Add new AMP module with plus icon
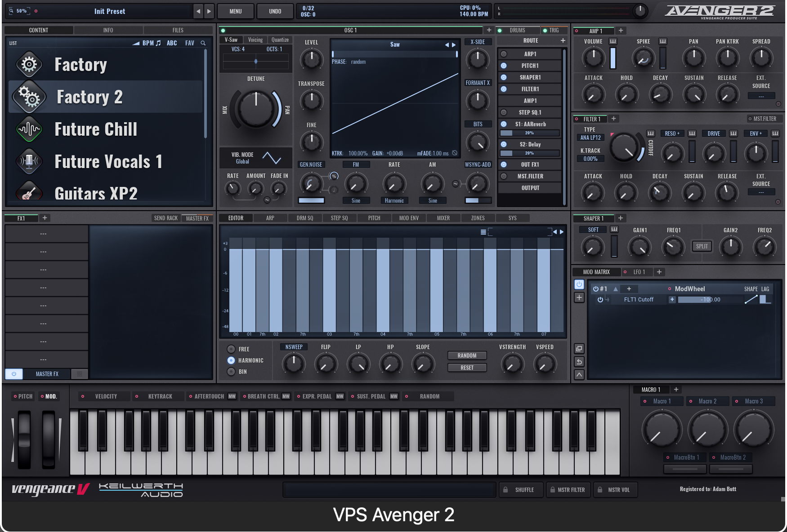 click(x=621, y=31)
